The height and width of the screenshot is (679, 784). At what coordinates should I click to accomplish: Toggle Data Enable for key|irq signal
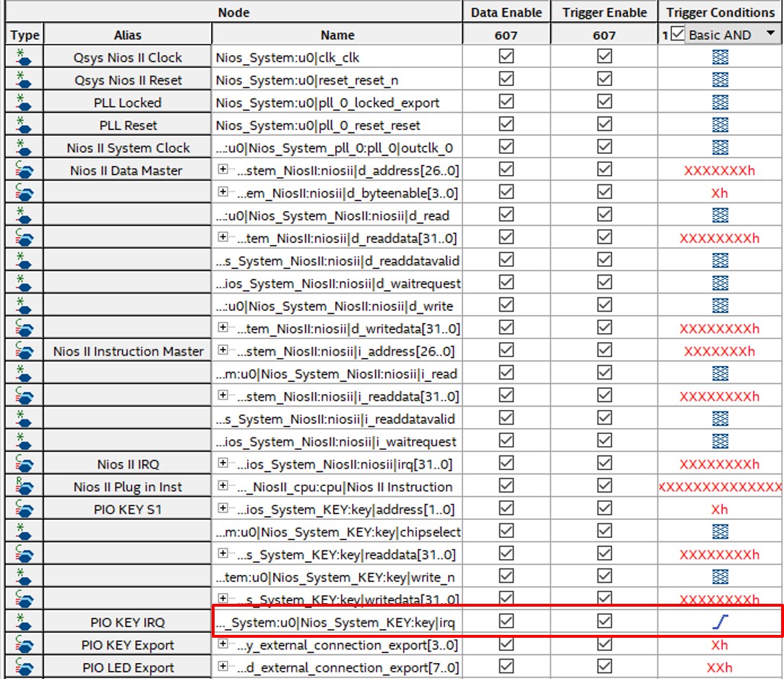[506, 621]
